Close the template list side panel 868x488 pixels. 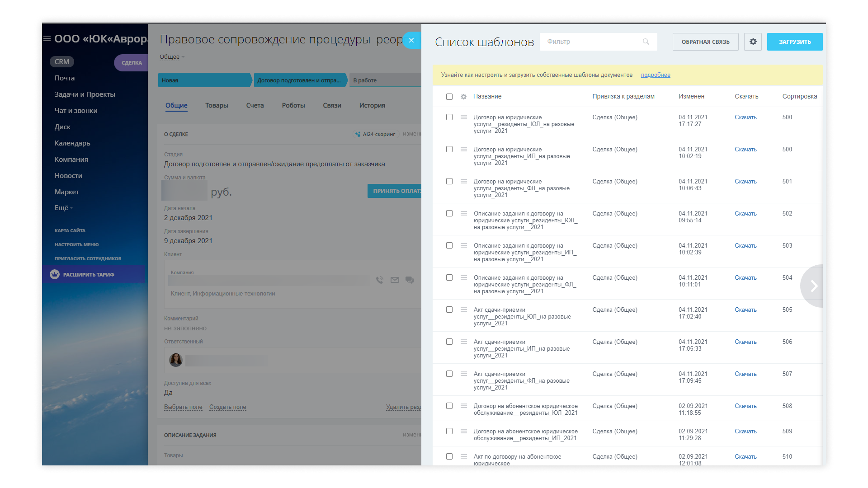coord(411,40)
